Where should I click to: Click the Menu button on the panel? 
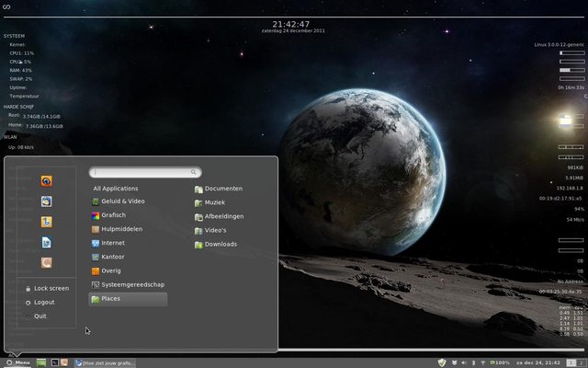[x=18, y=362]
